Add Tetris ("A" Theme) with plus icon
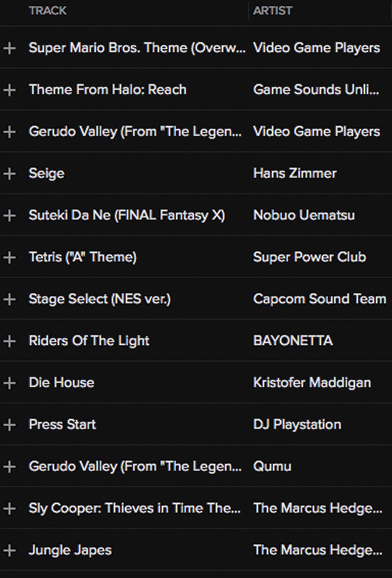The height and width of the screenshot is (578, 392). (10, 257)
